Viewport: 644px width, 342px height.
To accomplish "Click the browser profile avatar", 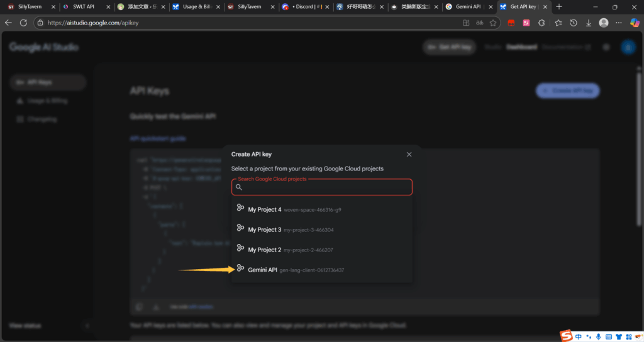I will (x=604, y=23).
